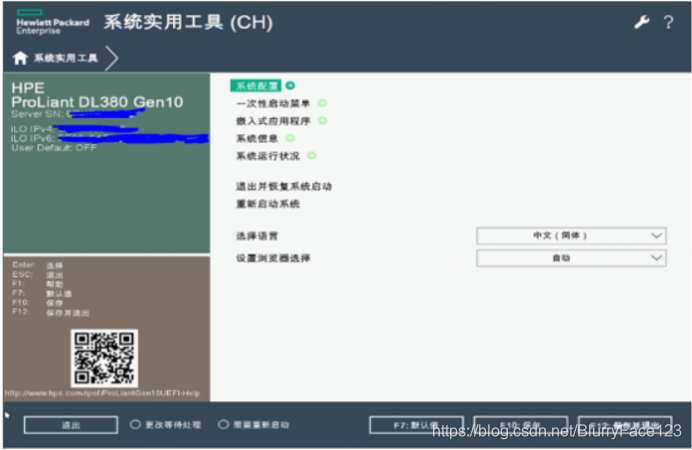Screen dimensions: 692x450
Task: Click arrow icon beside 系统信息
Action: (290, 138)
